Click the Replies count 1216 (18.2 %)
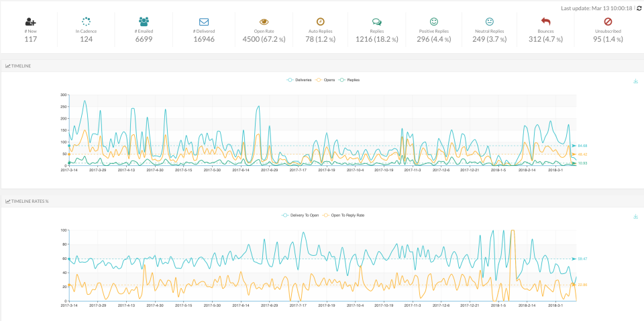Screen dimensions: 644x321 (x=376, y=40)
